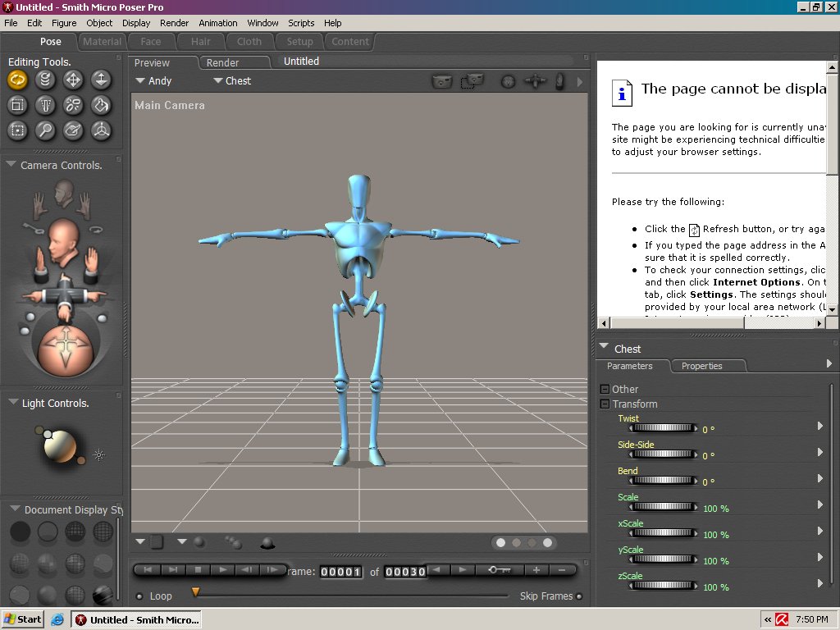Click the Start button on taskbar
The width and height of the screenshot is (840, 630).
pos(22,619)
